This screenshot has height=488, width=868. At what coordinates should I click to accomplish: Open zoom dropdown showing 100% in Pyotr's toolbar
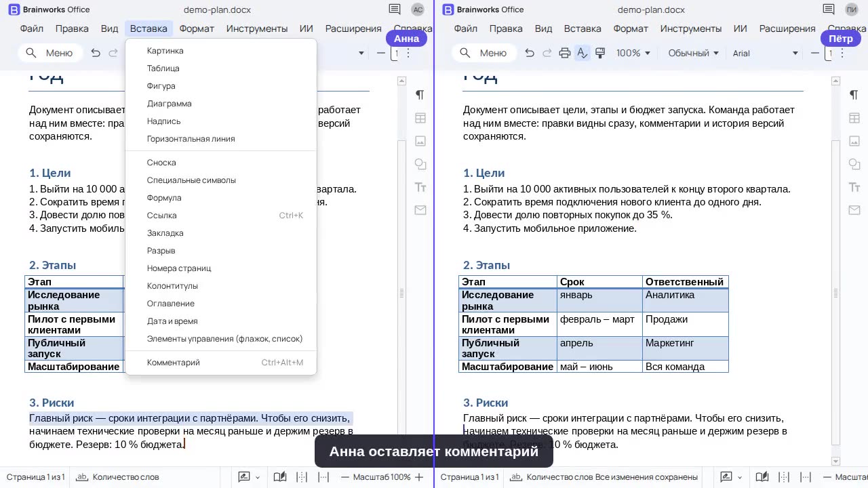click(633, 53)
